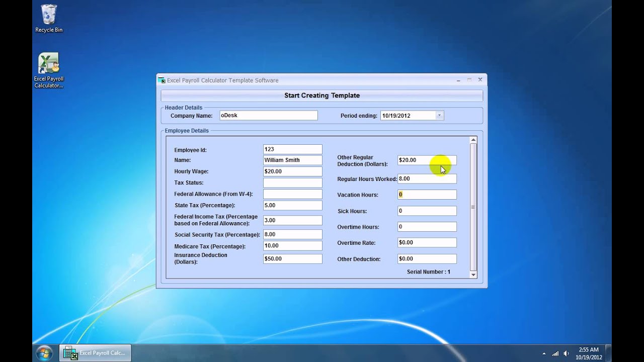Click the Show Desktop strip on taskbar
The height and width of the screenshot is (362, 644).
(x=609, y=353)
